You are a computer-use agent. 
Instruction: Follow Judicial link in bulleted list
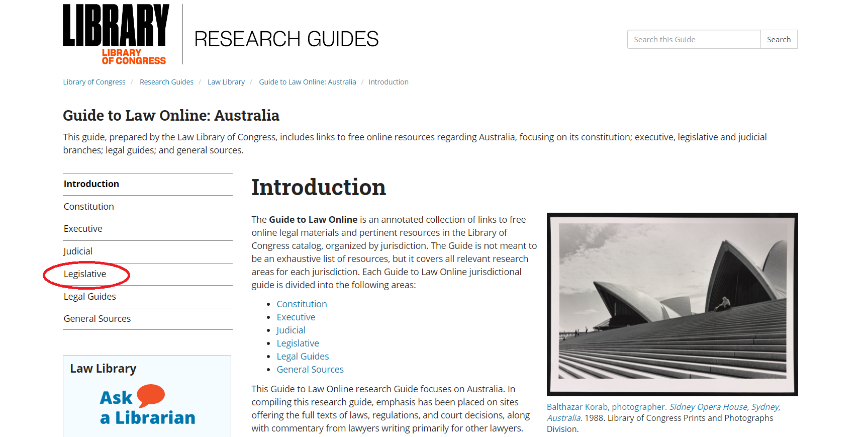click(x=291, y=330)
